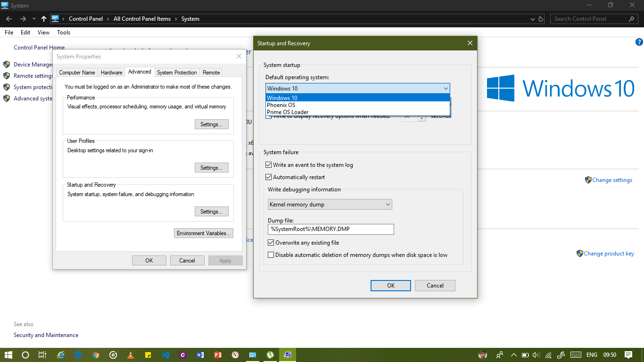The image size is (644, 362).
Task: Switch to the Hardware tab
Action: tap(112, 73)
